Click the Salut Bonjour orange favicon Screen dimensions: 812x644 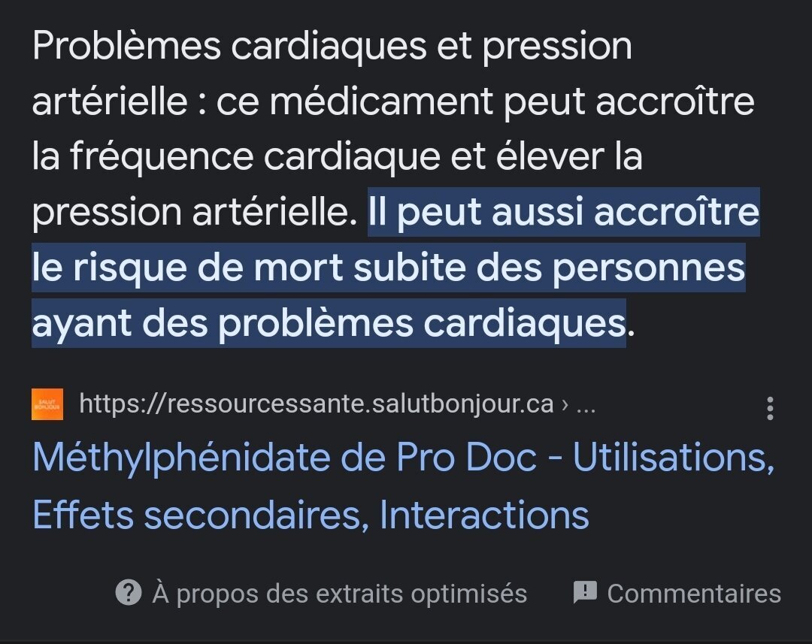pos(47,404)
